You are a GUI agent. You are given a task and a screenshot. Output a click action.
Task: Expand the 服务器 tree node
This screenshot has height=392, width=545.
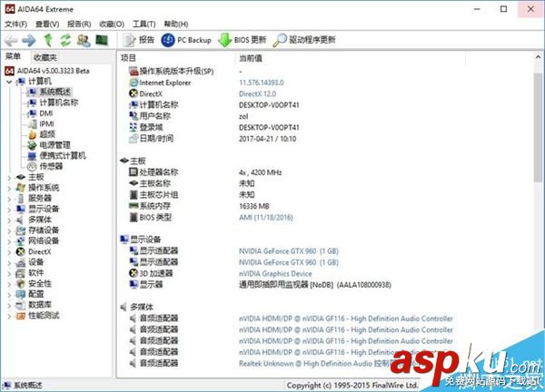[x=9, y=199]
